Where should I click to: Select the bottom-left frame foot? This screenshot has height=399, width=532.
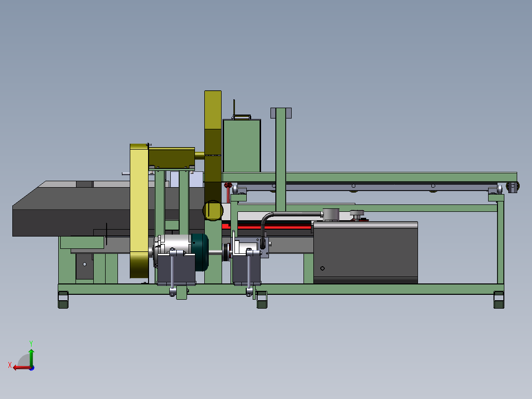63,300
